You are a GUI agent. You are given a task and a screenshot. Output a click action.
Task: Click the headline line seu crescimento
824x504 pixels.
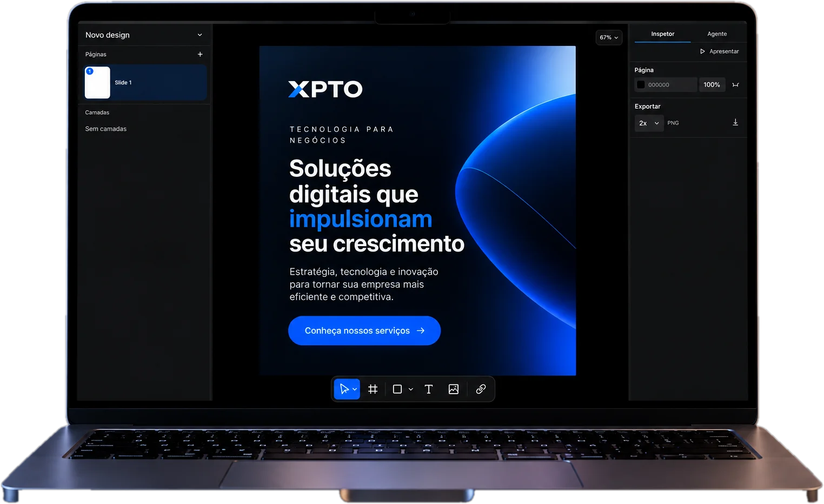click(377, 244)
